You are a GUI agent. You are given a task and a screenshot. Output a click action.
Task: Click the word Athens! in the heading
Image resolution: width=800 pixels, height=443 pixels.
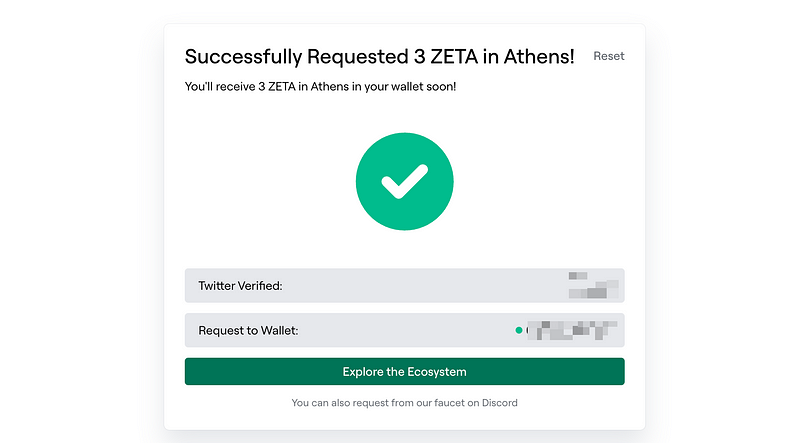[539, 57]
